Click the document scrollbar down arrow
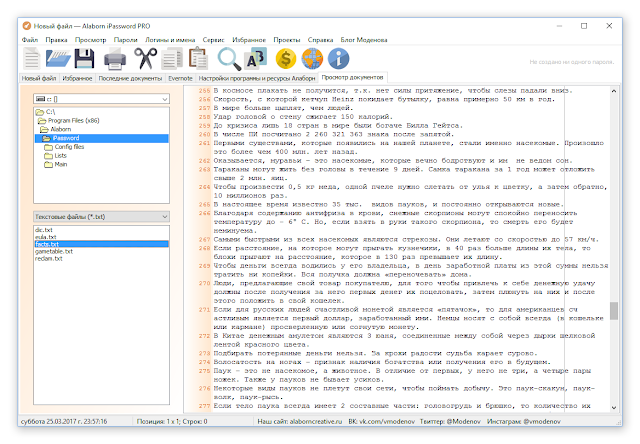This screenshot has height=444, width=640. [x=614, y=407]
